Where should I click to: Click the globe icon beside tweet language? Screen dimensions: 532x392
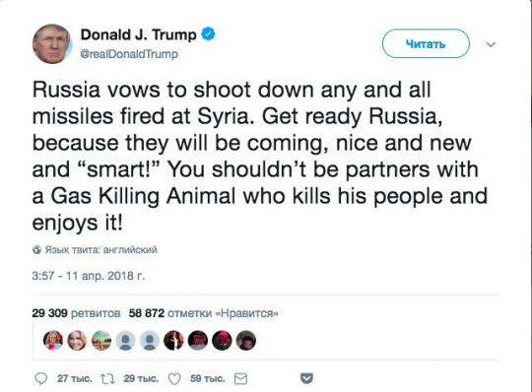coord(36,250)
